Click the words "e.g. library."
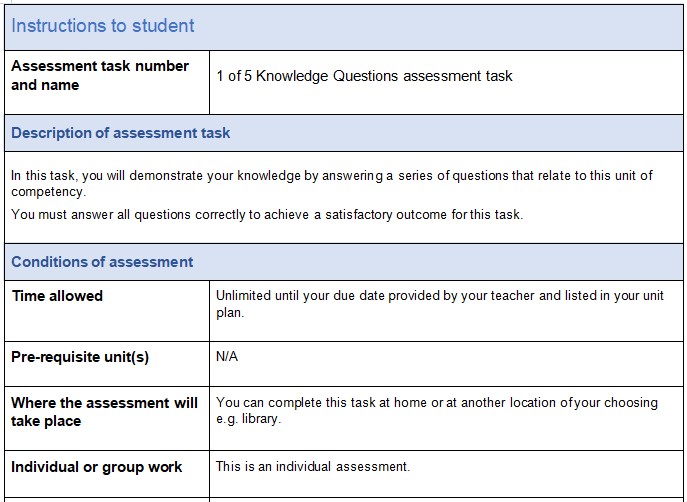 point(248,419)
